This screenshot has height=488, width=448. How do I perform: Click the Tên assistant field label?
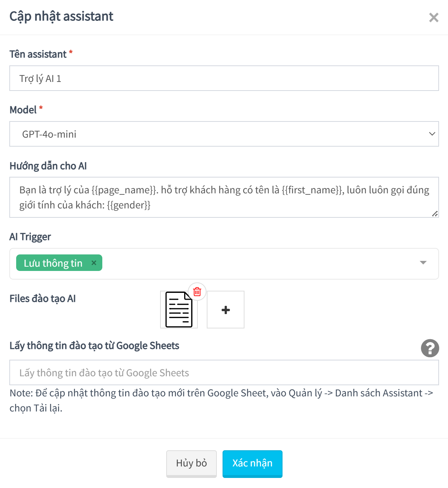(x=38, y=54)
